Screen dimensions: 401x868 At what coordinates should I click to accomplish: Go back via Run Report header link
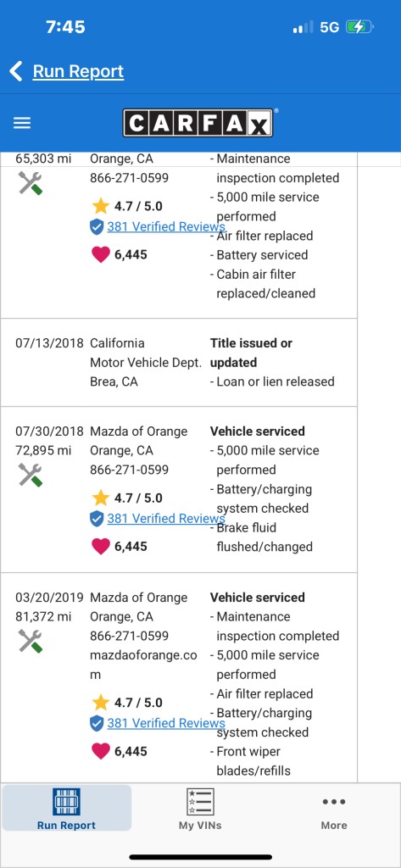coord(78,71)
